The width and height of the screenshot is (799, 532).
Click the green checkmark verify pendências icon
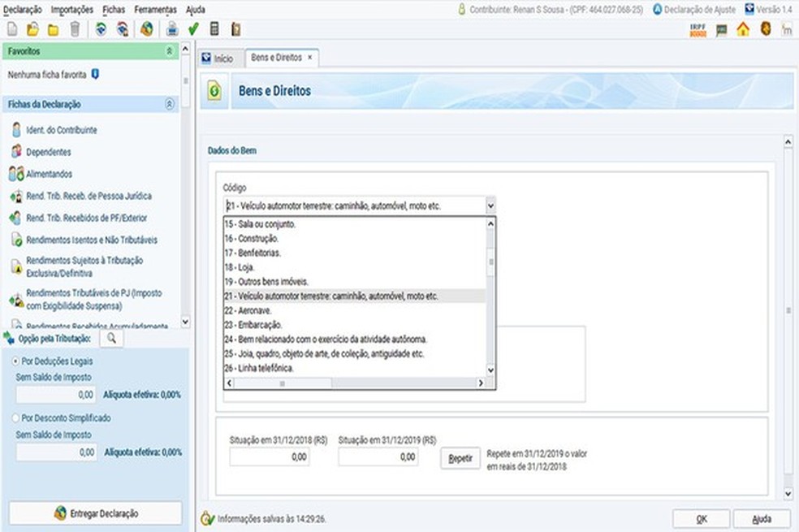[x=193, y=29]
